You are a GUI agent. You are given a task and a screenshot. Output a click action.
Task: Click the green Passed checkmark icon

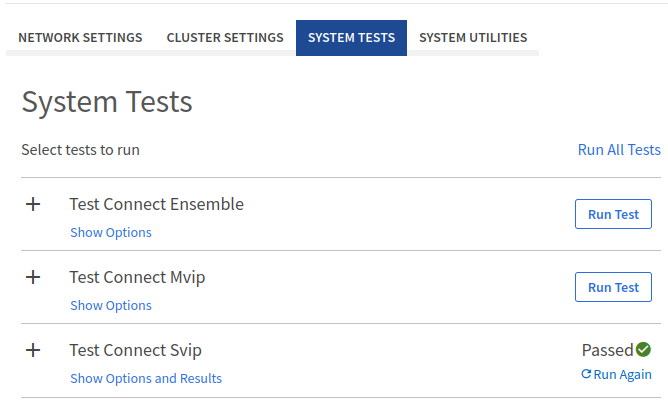[x=643, y=350]
